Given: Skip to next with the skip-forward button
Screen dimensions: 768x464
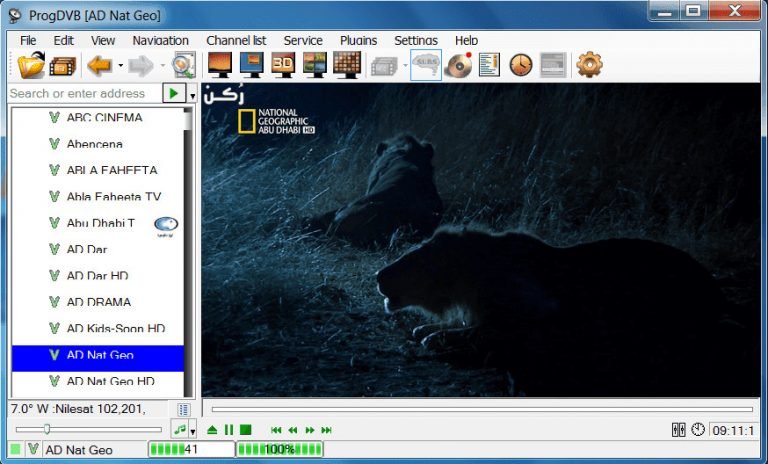Looking at the screenshot, I should point(326,430).
